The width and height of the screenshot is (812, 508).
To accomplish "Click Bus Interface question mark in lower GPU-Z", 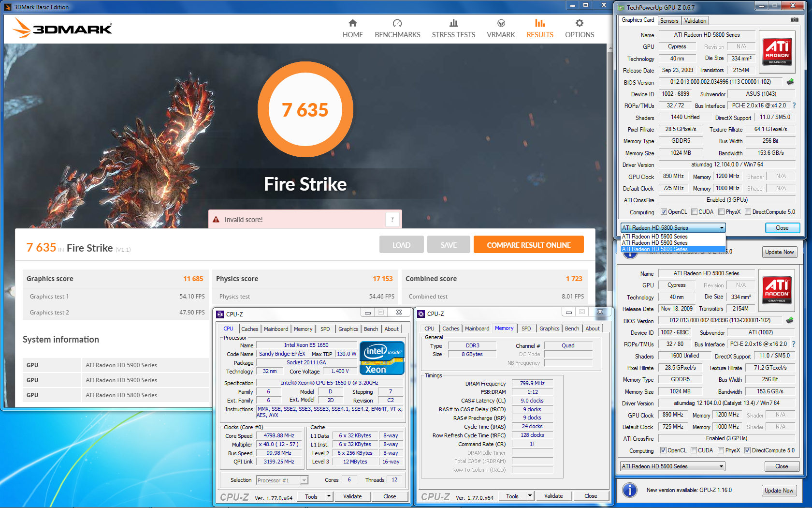I will (x=794, y=344).
